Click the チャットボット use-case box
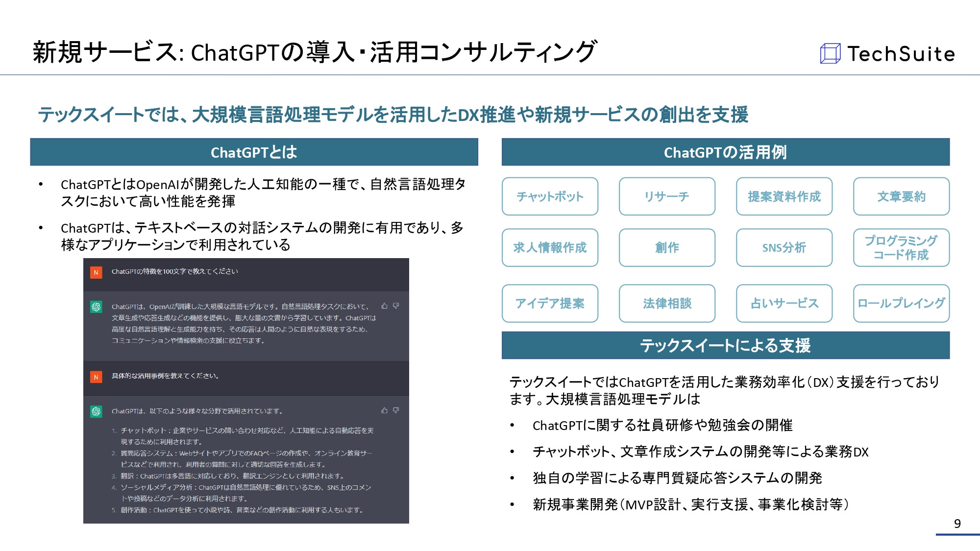This screenshot has height=551, width=980. point(550,197)
